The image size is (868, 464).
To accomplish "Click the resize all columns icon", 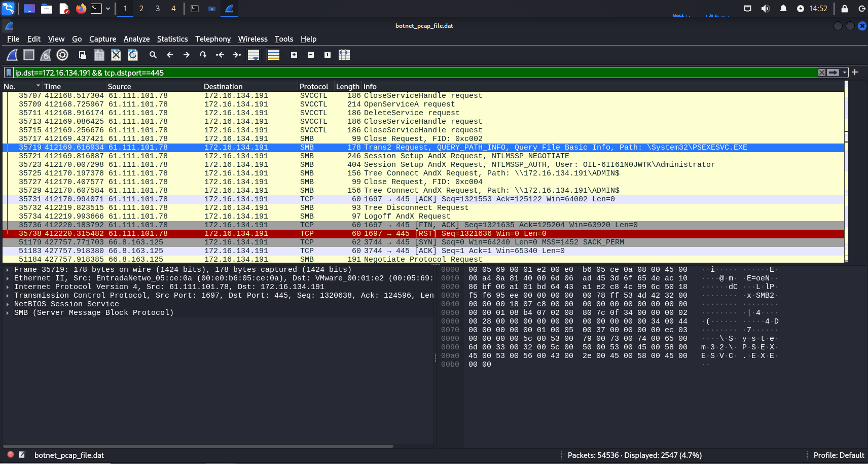I will 344,55.
